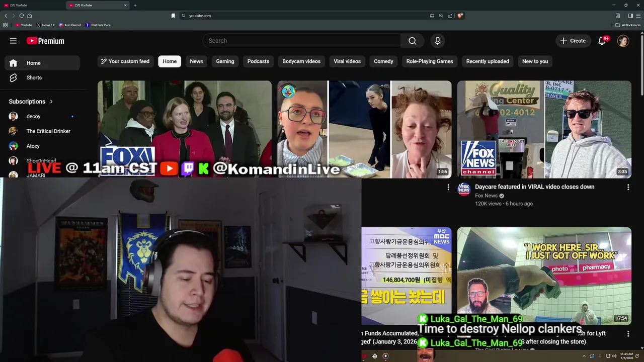Click the YouTube Premium logo
The width and height of the screenshot is (644, 362).
click(45, 41)
